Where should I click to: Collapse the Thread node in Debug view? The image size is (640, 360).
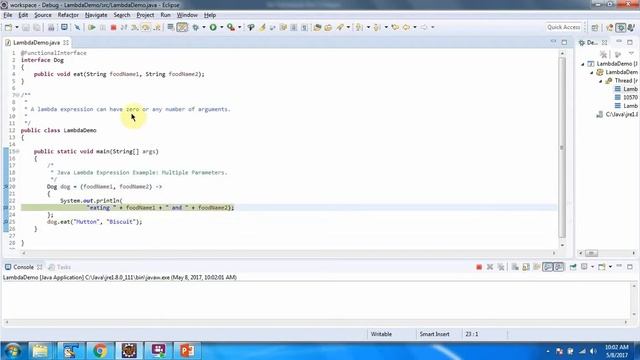click(x=600, y=81)
